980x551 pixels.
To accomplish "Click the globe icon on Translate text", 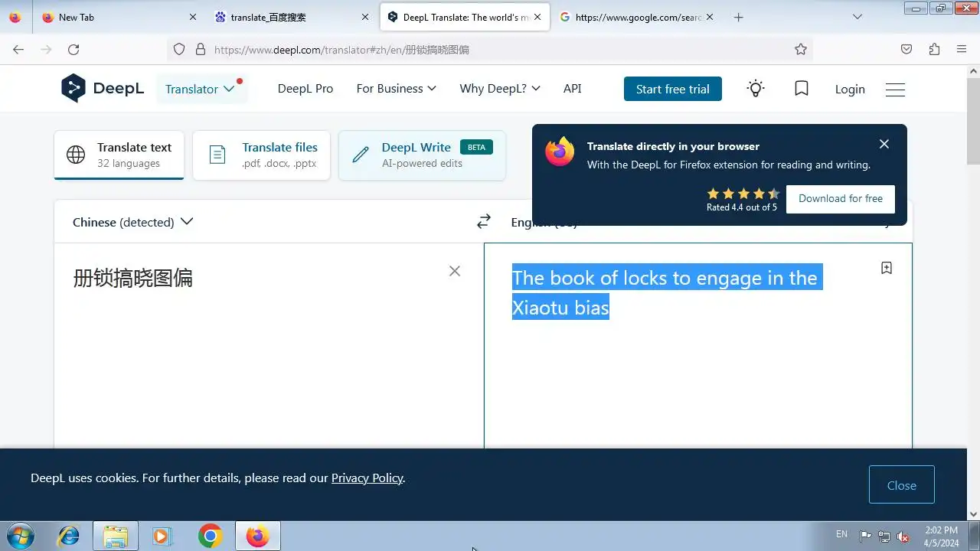I will (x=76, y=155).
